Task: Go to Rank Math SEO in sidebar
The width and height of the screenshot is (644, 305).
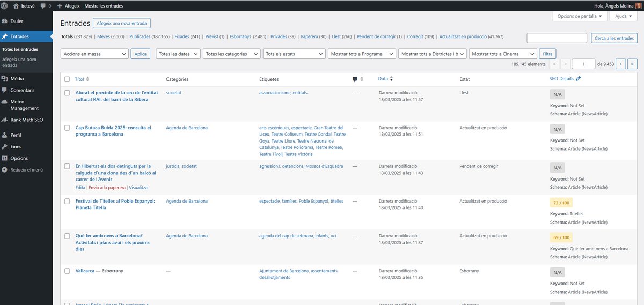Action: pyautogui.click(x=26, y=120)
